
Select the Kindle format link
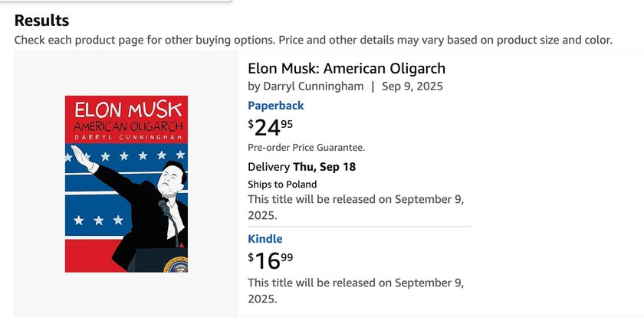tap(265, 239)
